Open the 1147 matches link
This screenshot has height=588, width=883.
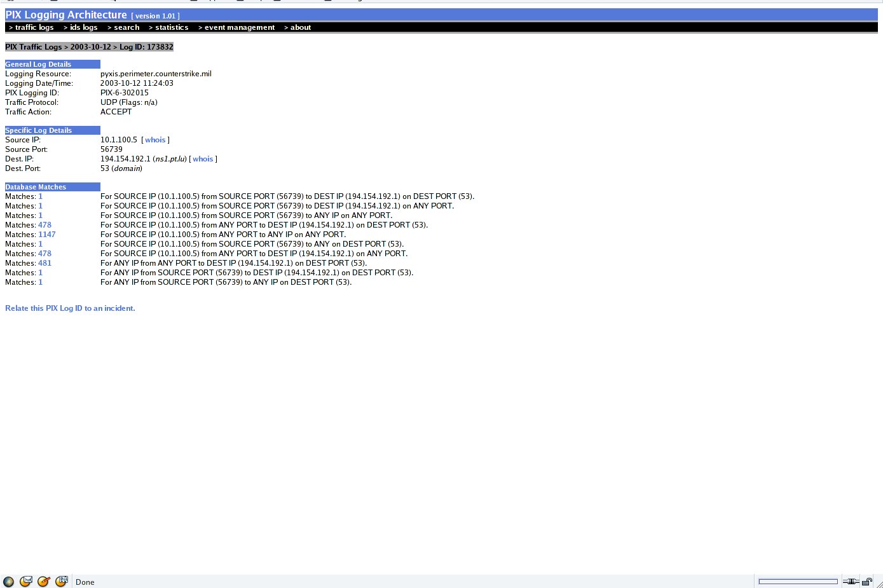(46, 235)
